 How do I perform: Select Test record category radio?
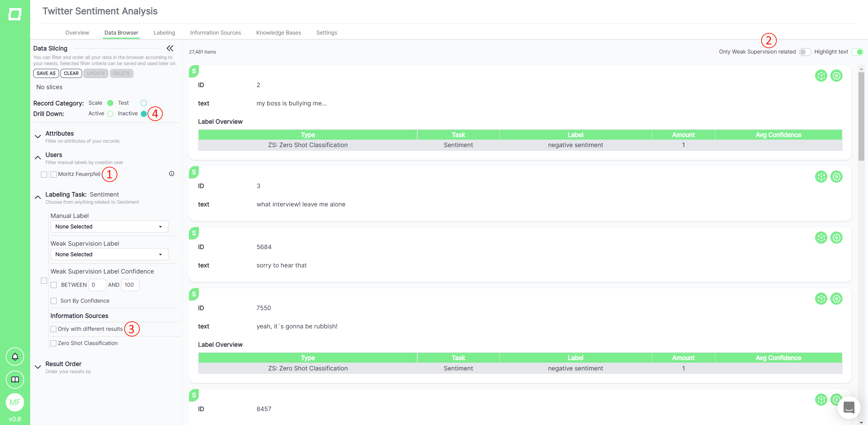(144, 103)
